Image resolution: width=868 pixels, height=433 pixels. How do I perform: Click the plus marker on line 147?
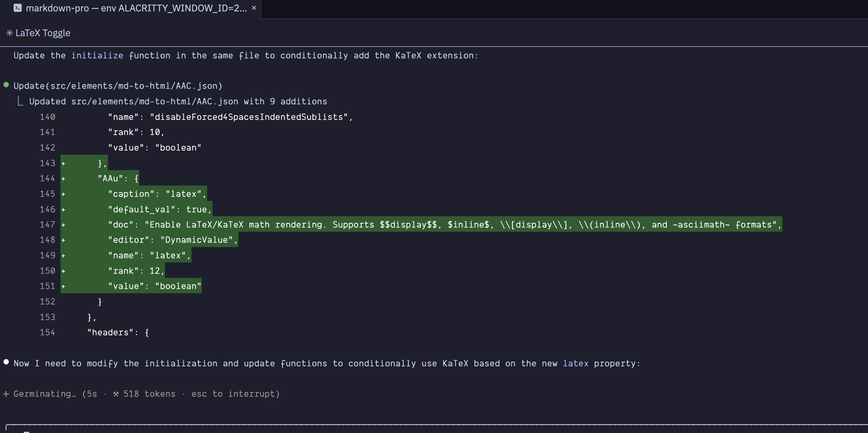coord(63,225)
